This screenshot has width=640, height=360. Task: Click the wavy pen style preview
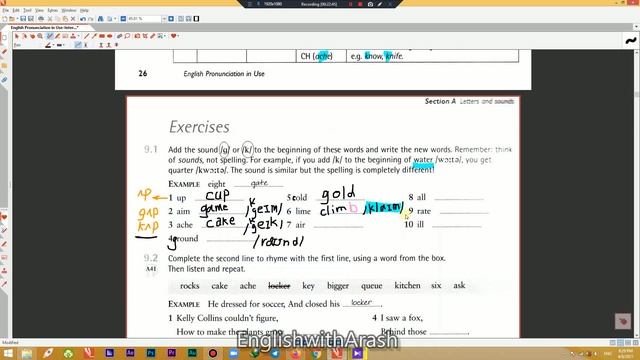point(631,40)
